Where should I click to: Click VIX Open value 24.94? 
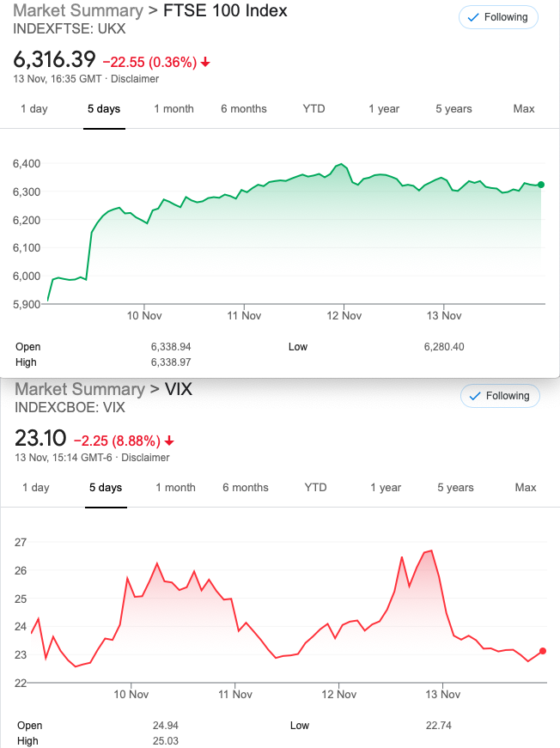(x=166, y=726)
